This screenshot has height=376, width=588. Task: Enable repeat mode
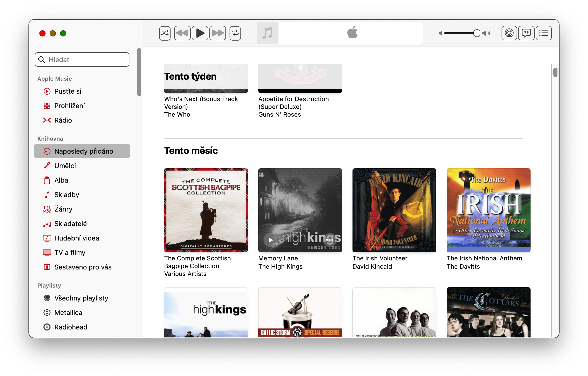pos(235,33)
